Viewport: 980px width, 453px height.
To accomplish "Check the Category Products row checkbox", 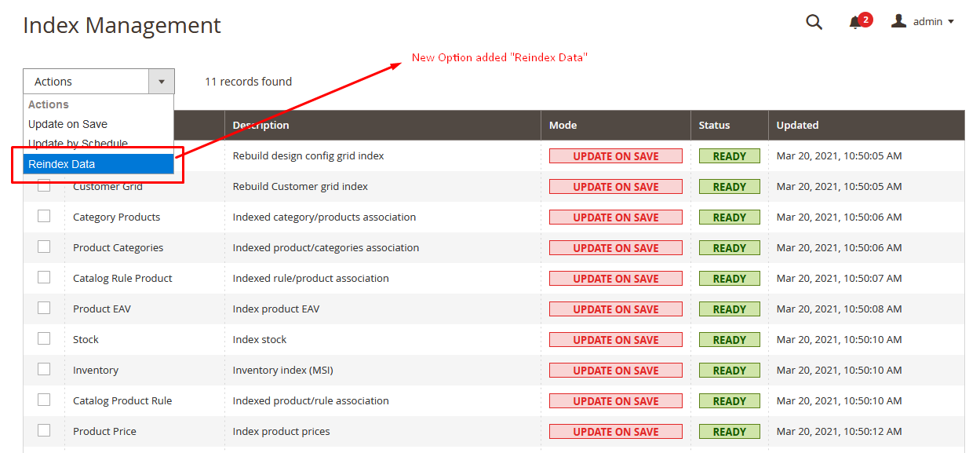I will (44, 216).
